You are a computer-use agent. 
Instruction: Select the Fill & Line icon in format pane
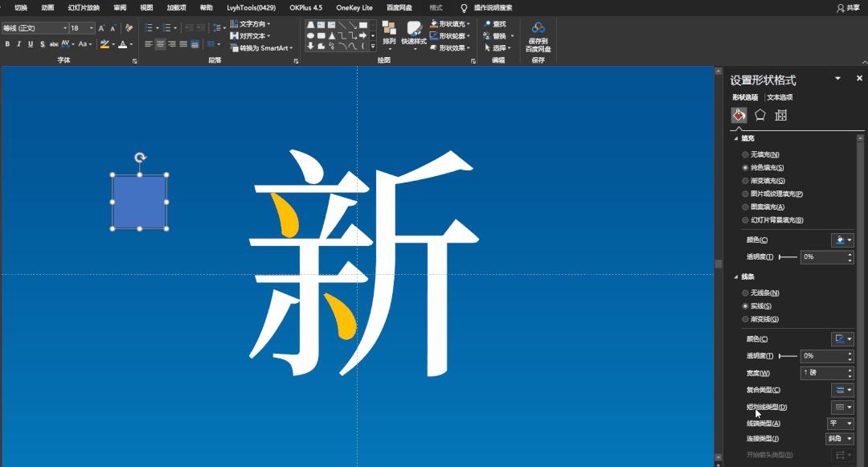740,114
